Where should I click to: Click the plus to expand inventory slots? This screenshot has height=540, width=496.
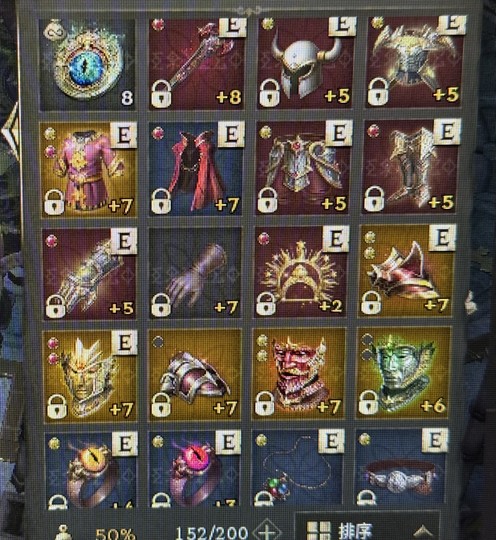click(x=266, y=531)
